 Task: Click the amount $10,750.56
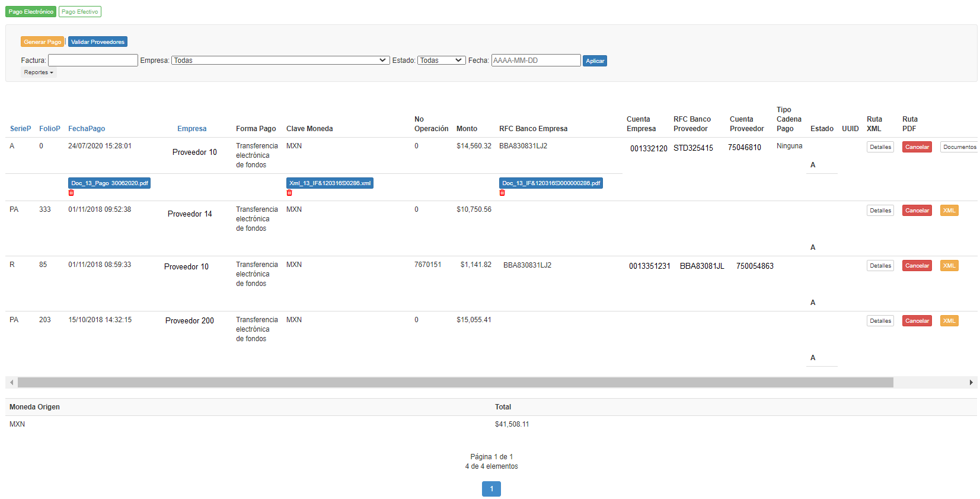[x=474, y=209]
